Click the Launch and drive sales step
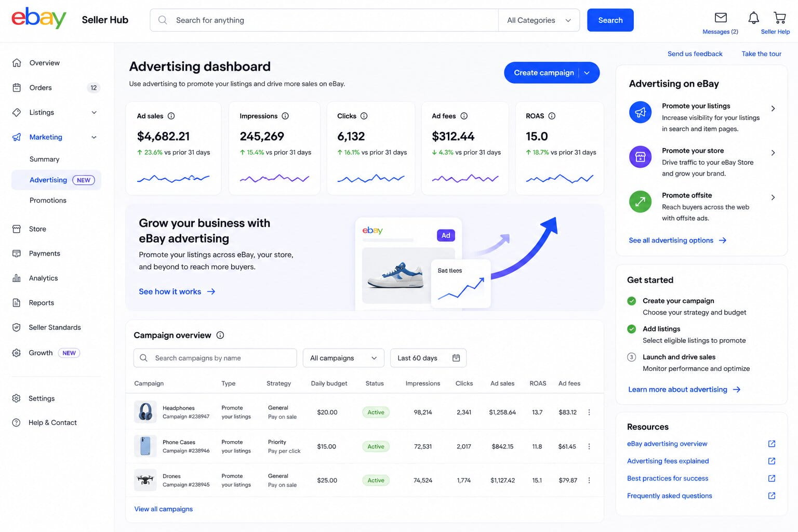Screen dimensions: 798x532 (x=689, y=363)
